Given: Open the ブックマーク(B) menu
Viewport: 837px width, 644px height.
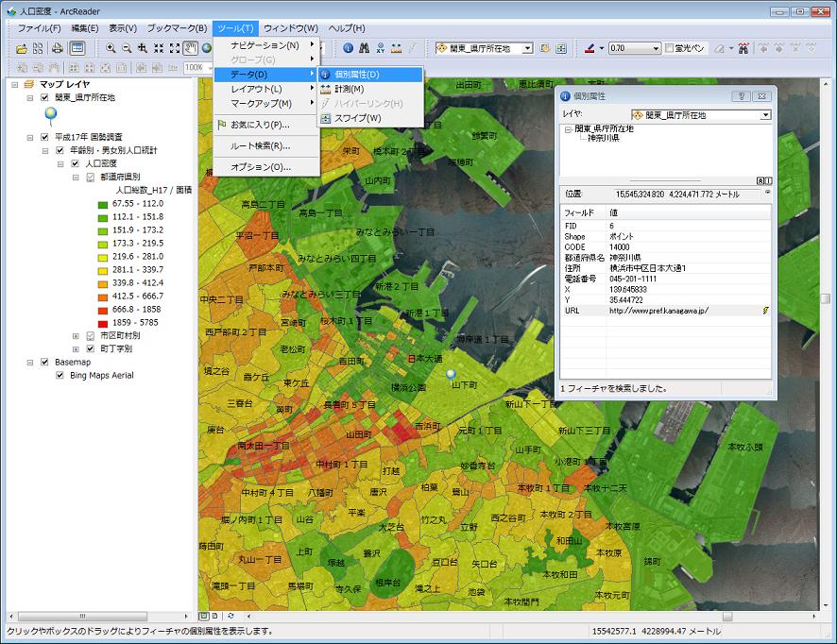Looking at the screenshot, I should pyautogui.click(x=178, y=28).
